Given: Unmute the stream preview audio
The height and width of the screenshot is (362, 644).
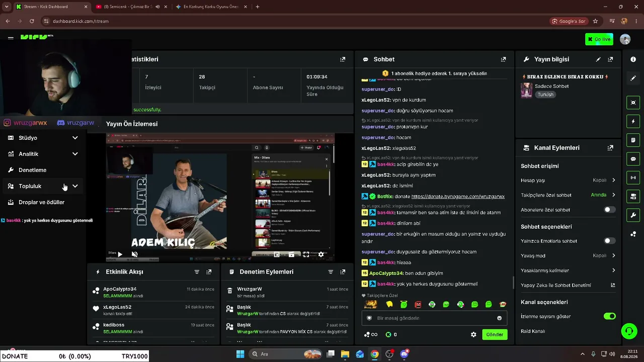Looking at the screenshot, I should 135,254.
